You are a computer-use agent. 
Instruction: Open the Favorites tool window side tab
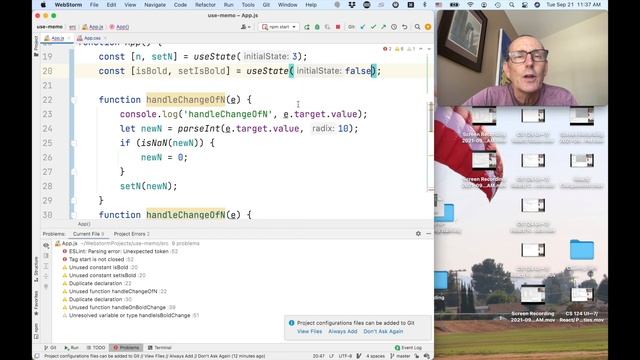point(36,304)
